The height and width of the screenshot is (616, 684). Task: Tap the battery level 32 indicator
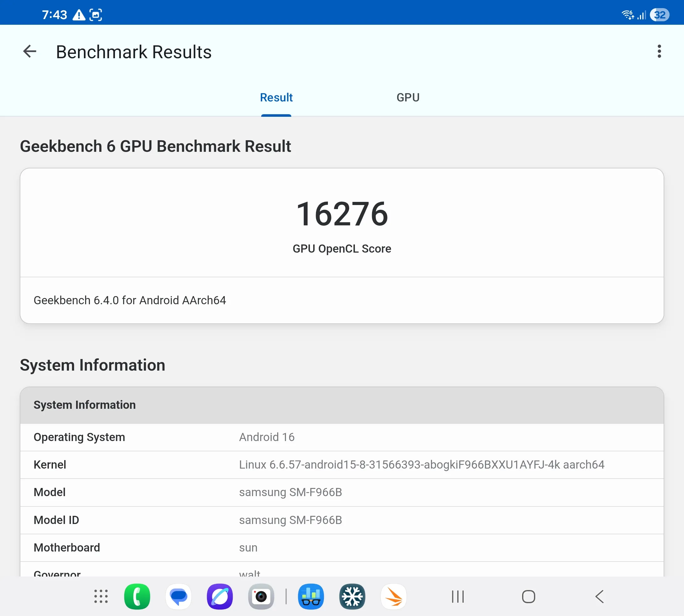coord(659,15)
